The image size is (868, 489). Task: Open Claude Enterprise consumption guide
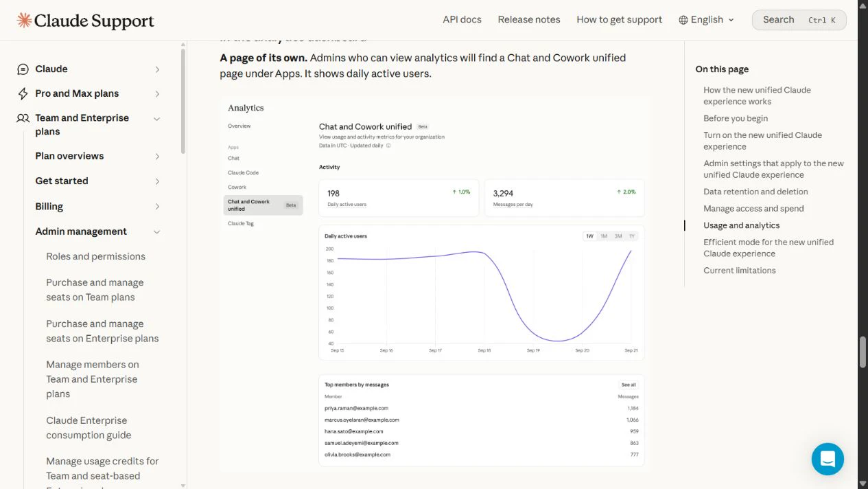point(89,428)
